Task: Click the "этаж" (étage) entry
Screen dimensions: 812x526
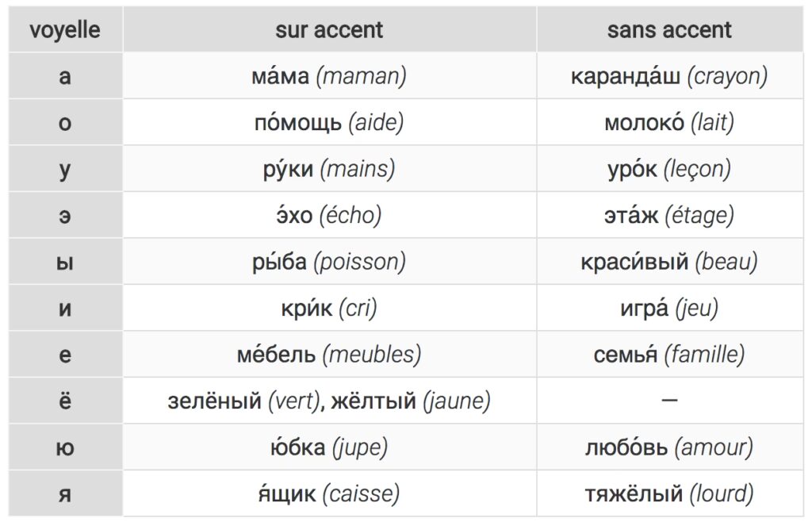Action: (x=669, y=216)
